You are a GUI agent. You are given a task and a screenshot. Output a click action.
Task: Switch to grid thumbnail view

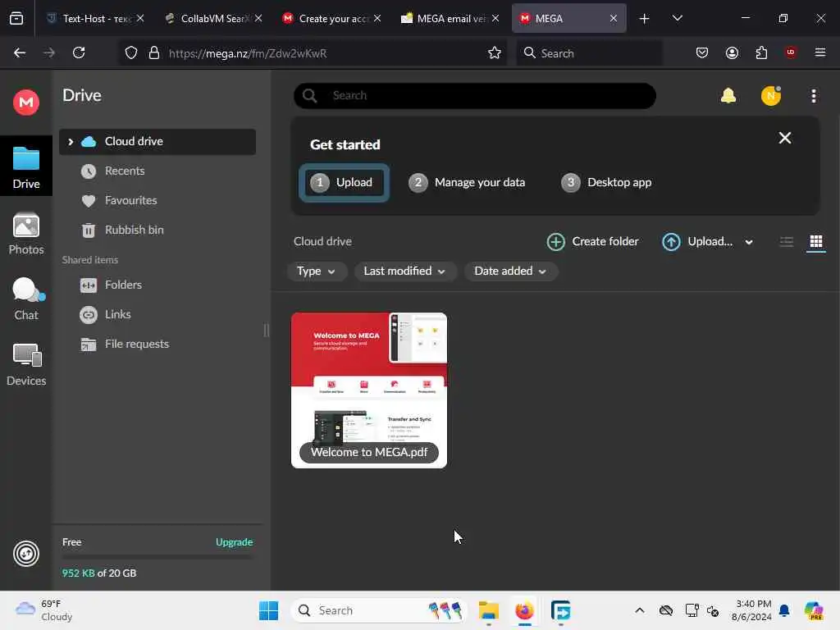[816, 242]
